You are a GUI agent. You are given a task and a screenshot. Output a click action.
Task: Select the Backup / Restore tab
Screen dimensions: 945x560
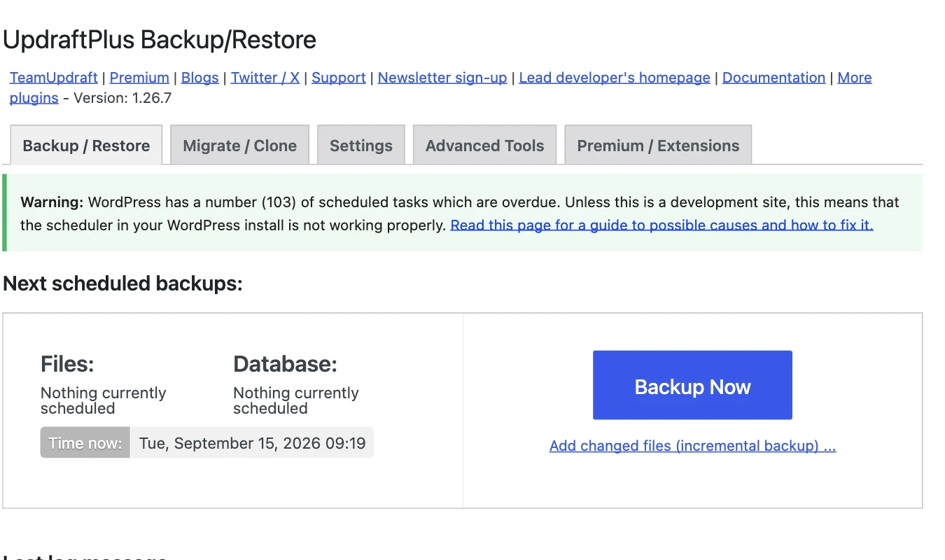(86, 146)
